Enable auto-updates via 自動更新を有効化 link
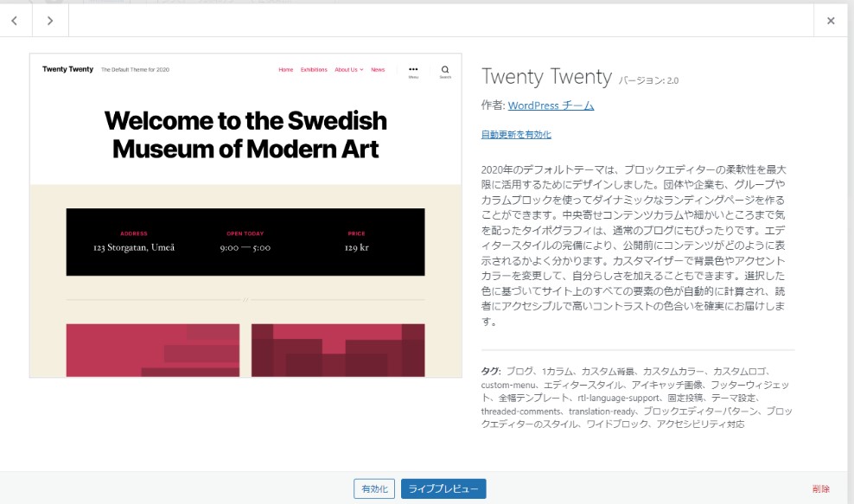The image size is (854, 504). 516,134
